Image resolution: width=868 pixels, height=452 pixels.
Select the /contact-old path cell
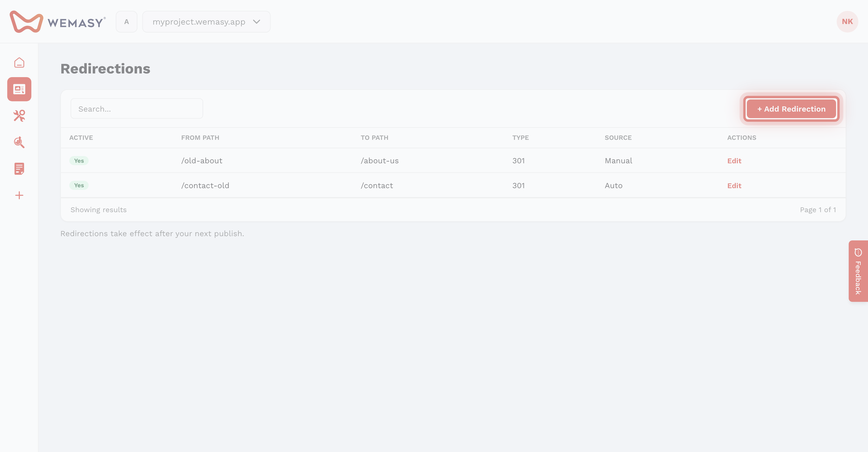[x=205, y=186]
